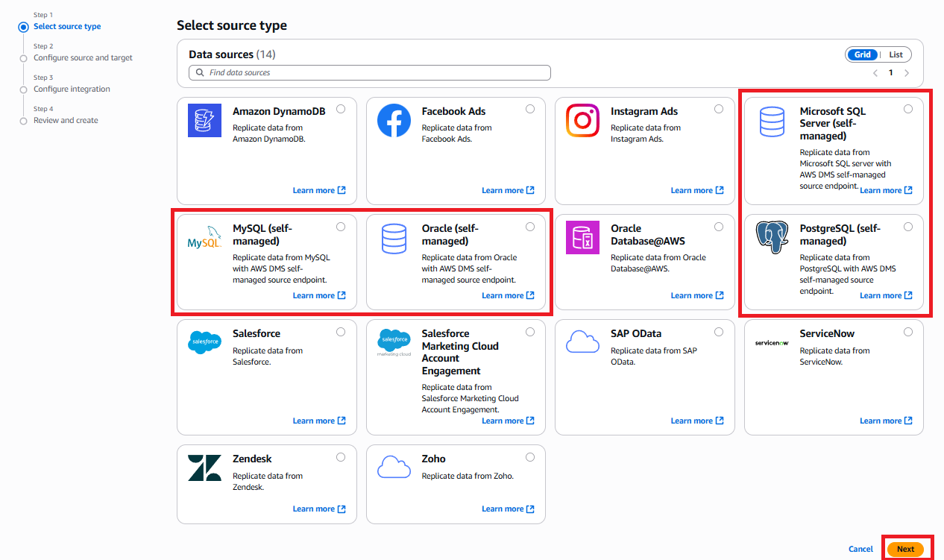Click the PostgreSQL elephant logo icon

[x=772, y=238]
